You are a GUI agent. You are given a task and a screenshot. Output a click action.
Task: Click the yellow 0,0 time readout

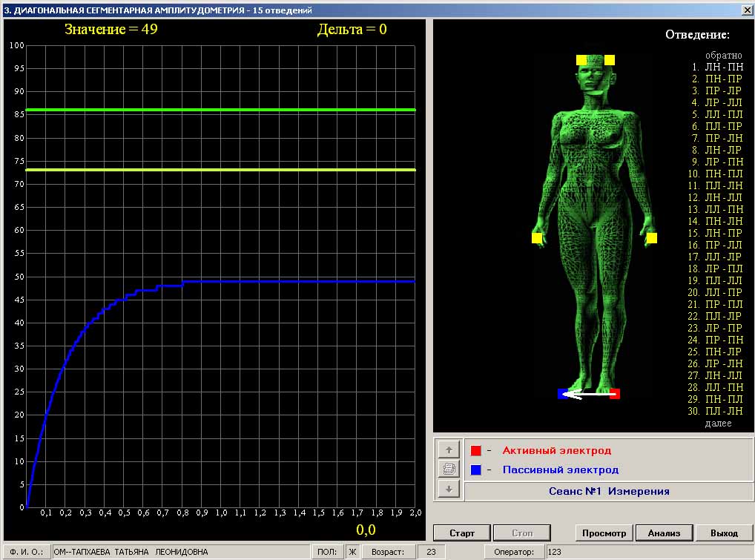coord(366,530)
